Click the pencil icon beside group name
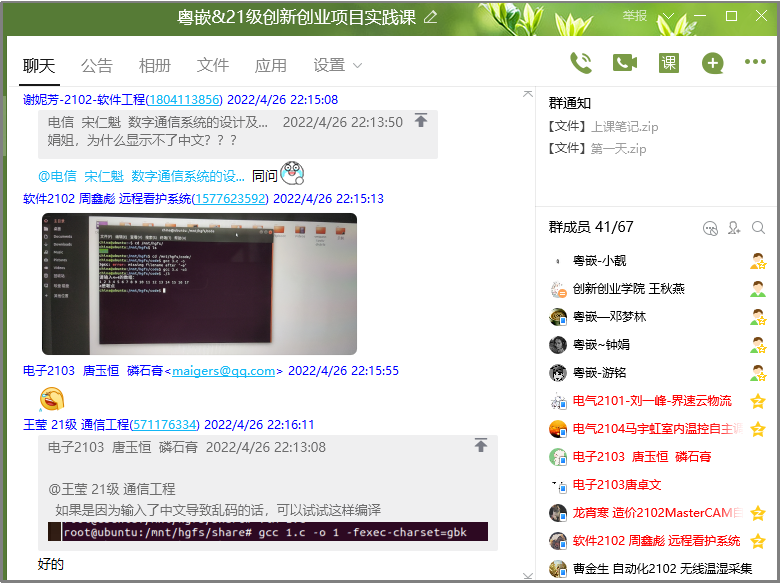 [x=431, y=17]
